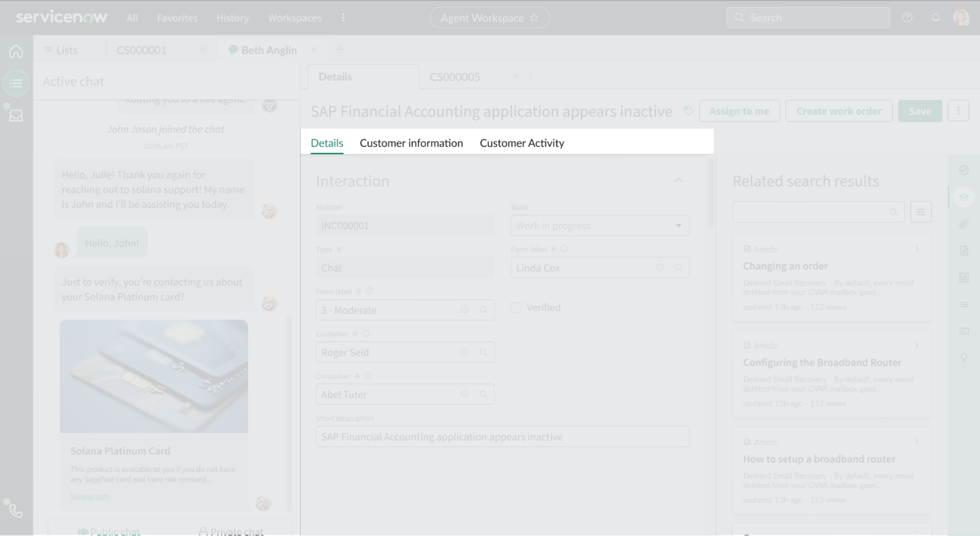Open search result filter settings toggle
Screen dimensions: 980x536
pyautogui.click(x=921, y=212)
